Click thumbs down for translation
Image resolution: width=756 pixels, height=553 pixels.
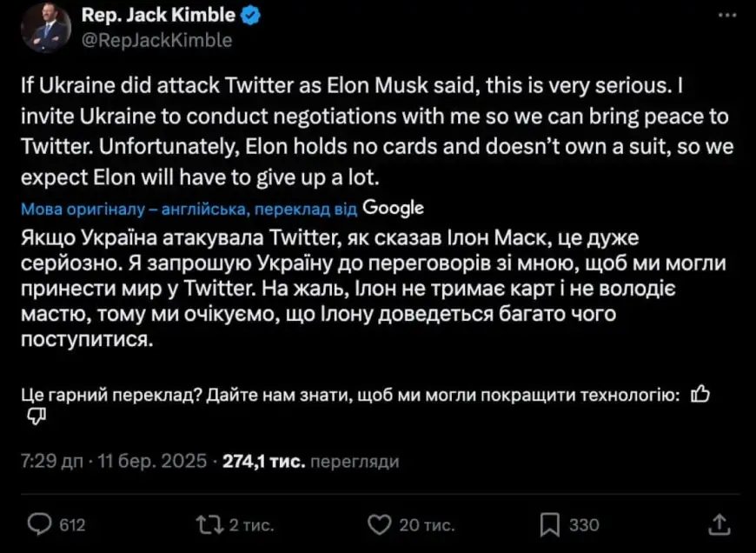36,417
